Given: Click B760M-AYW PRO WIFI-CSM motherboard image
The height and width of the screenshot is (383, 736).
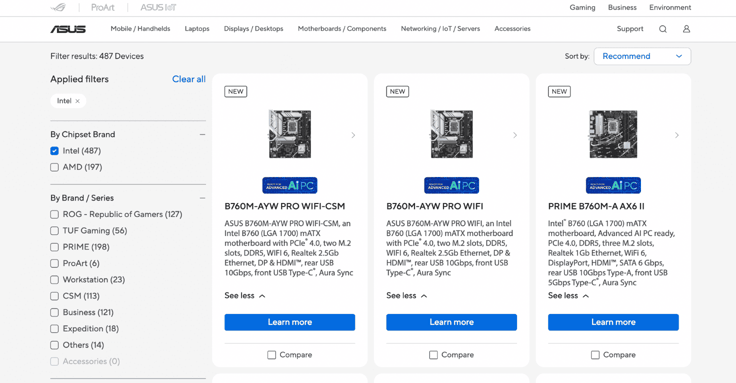Looking at the screenshot, I should point(290,134).
